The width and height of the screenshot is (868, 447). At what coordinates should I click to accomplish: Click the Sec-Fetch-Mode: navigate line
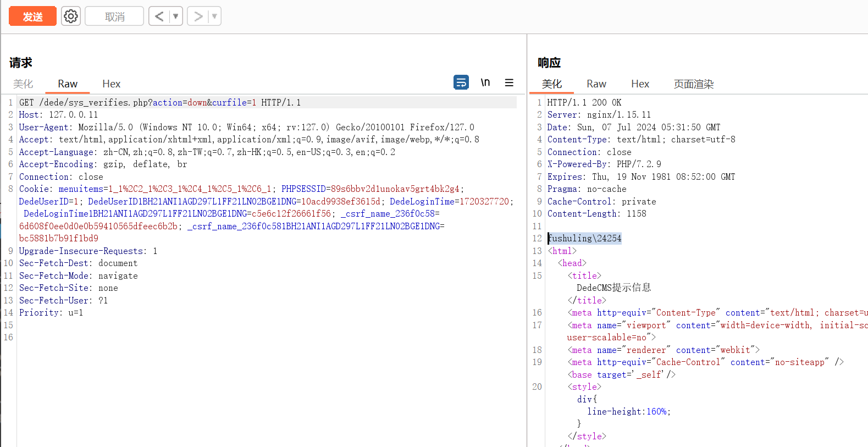point(78,275)
